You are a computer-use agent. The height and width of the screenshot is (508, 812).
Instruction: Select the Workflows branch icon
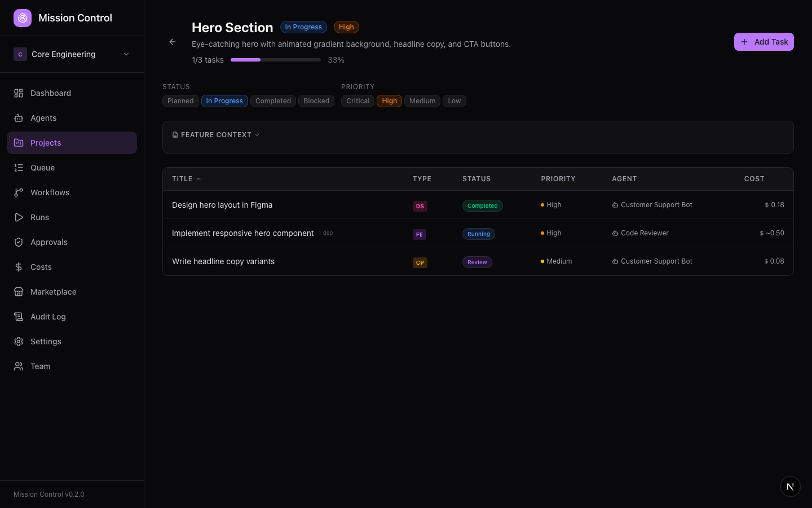point(19,192)
